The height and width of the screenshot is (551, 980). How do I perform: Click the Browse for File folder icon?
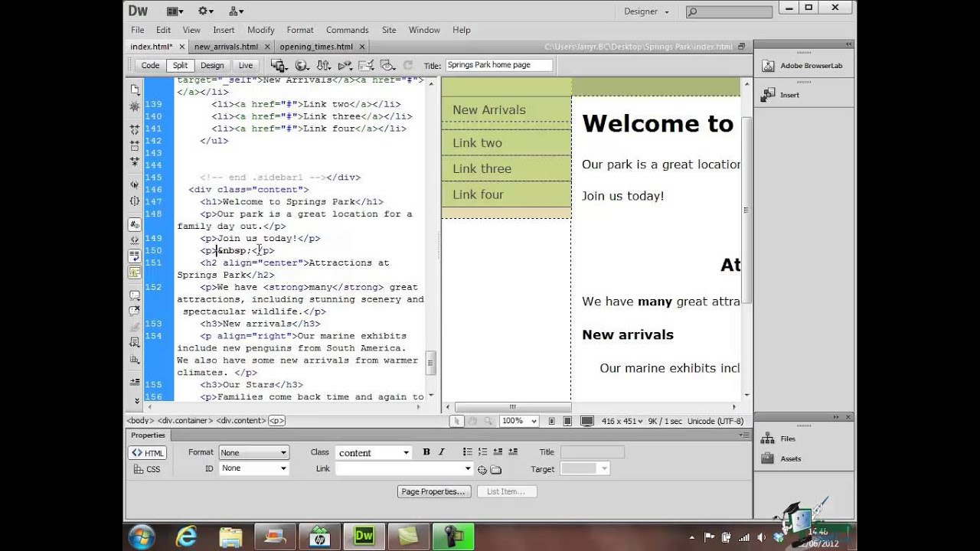496,469
